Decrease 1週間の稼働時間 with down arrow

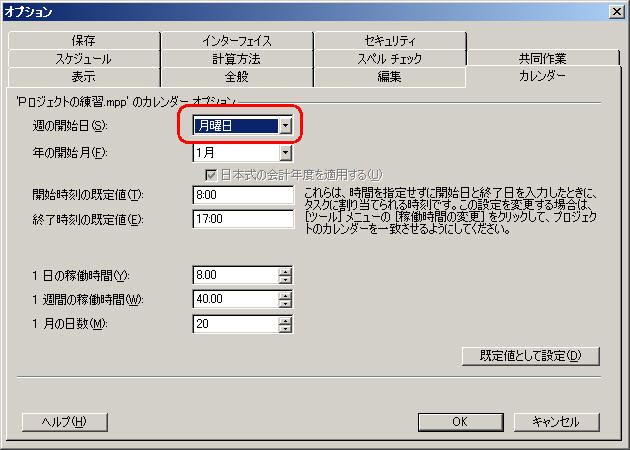286,304
